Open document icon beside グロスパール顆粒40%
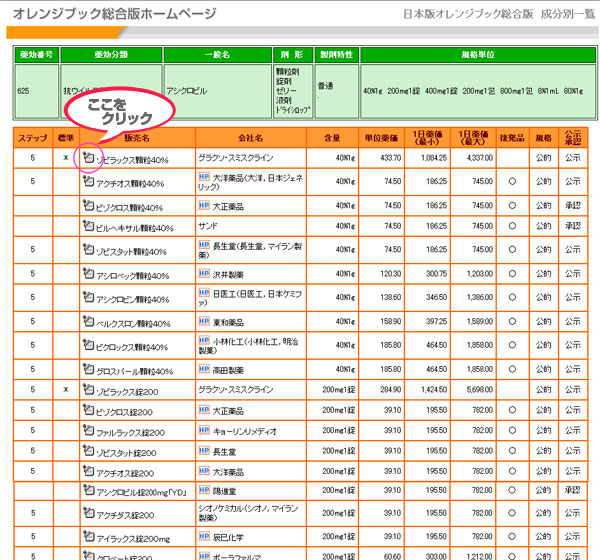600x560 pixels. coord(88,369)
